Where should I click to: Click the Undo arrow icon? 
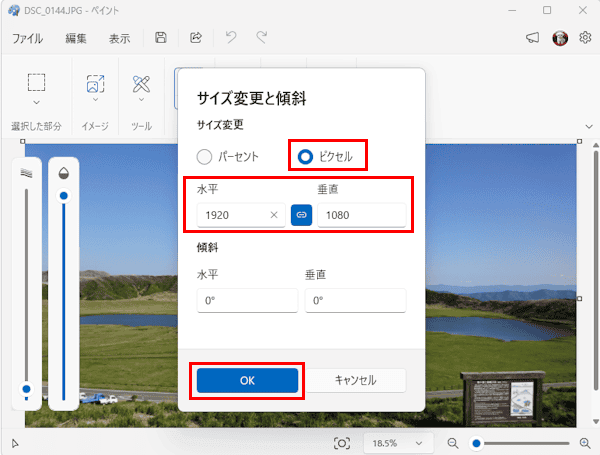point(231,38)
